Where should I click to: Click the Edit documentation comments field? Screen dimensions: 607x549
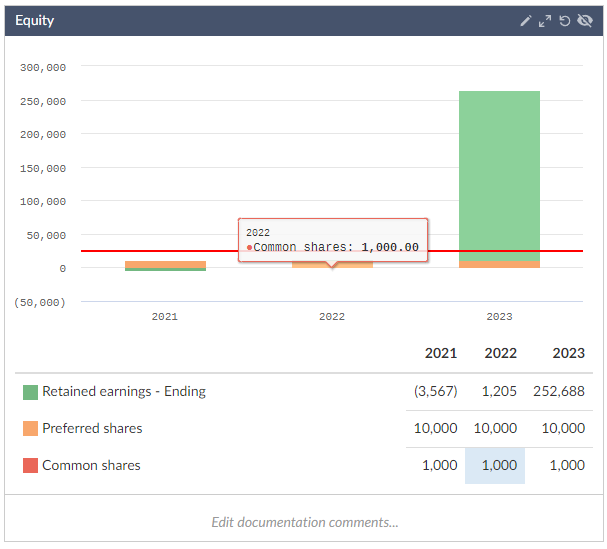(x=304, y=522)
